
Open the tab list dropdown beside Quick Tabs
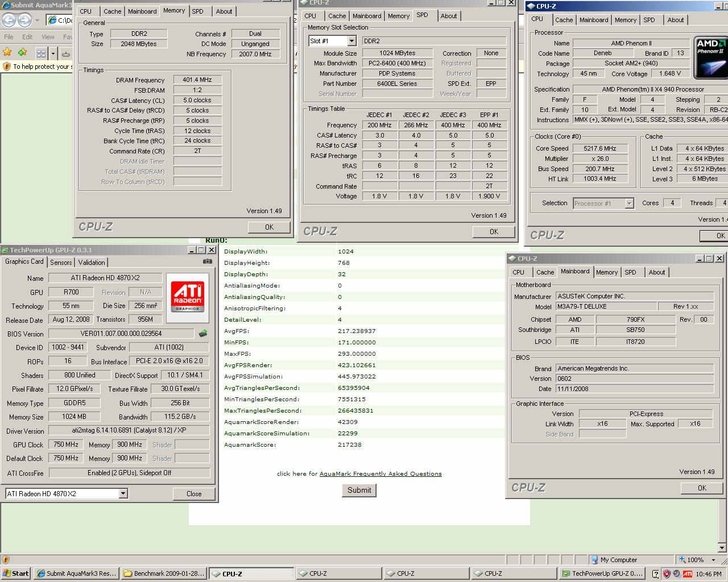coord(53,53)
